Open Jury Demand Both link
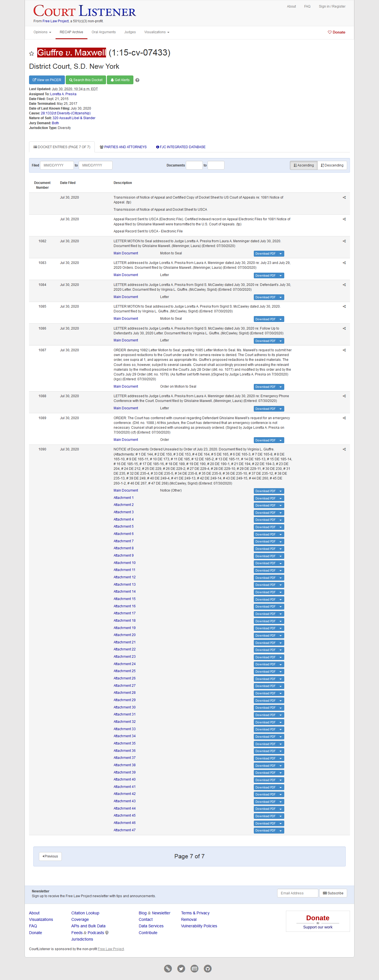 pos(55,123)
